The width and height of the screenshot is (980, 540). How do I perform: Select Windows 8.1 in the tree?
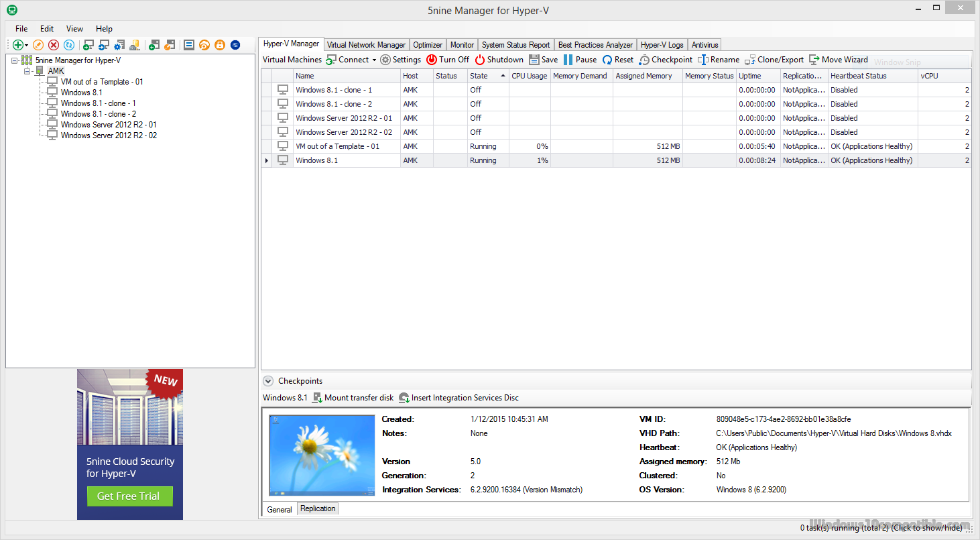click(81, 93)
